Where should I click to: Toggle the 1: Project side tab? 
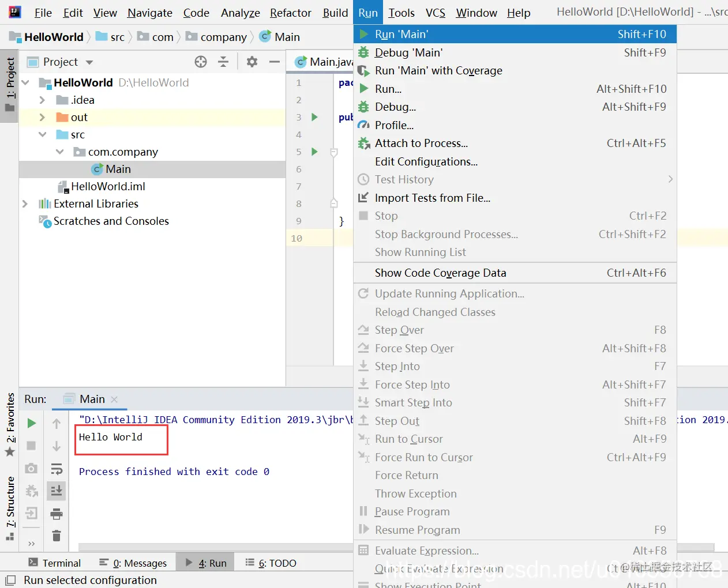tap(10, 86)
